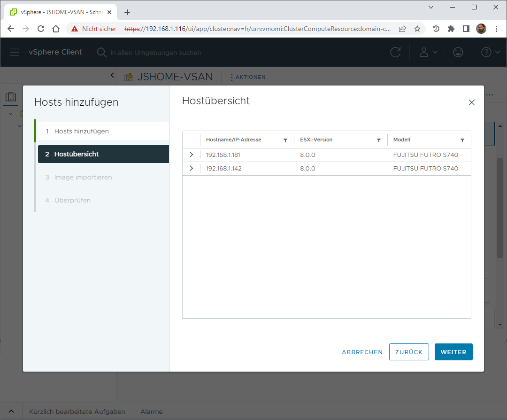Click the browser reload page icon
Image resolution: width=507 pixels, height=420 pixels.
(41, 29)
